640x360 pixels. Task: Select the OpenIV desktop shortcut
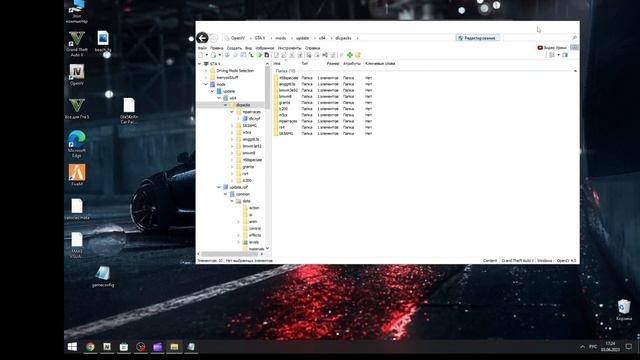pyautogui.click(x=77, y=75)
